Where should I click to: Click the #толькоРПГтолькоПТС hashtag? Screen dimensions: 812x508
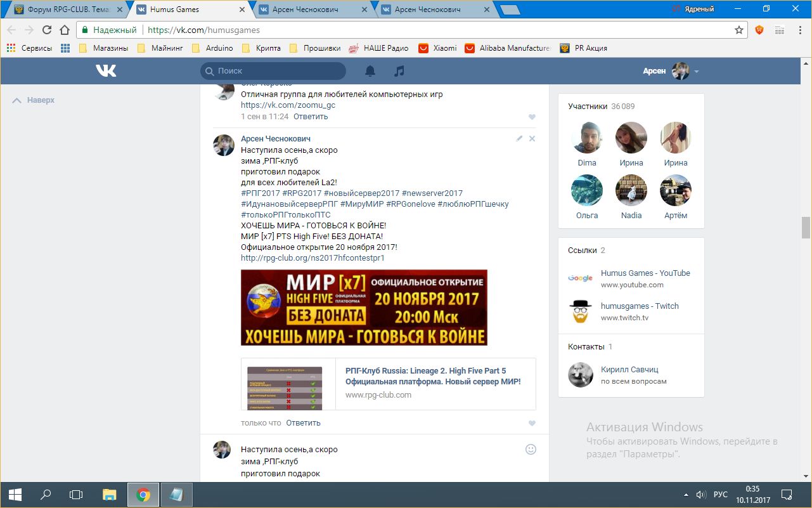point(286,215)
